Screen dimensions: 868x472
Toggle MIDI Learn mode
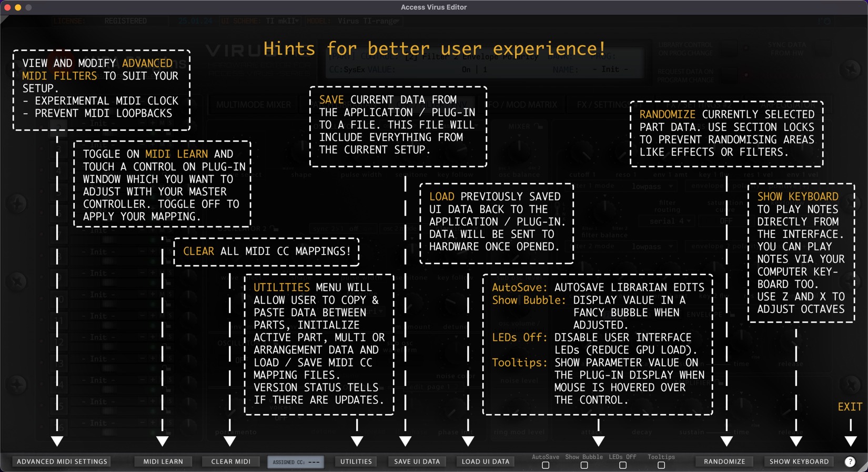coord(163,461)
